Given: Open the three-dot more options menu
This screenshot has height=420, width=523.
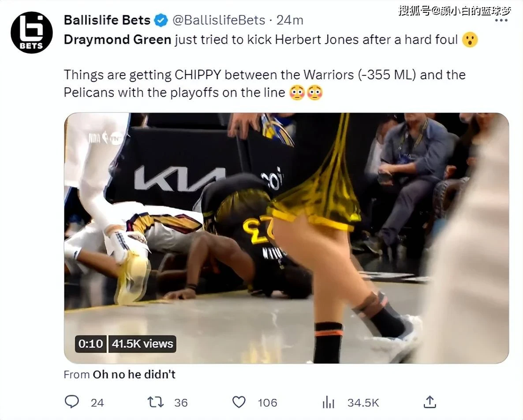Looking at the screenshot, I should [501, 21].
